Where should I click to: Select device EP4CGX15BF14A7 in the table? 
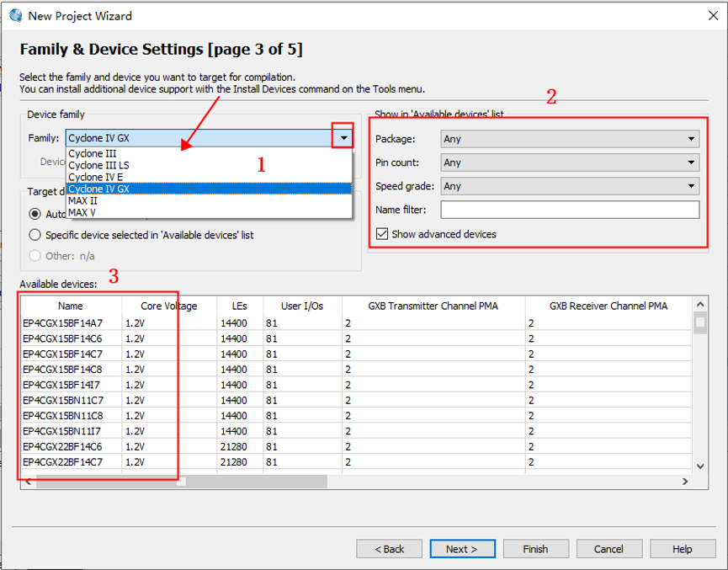[x=63, y=322]
